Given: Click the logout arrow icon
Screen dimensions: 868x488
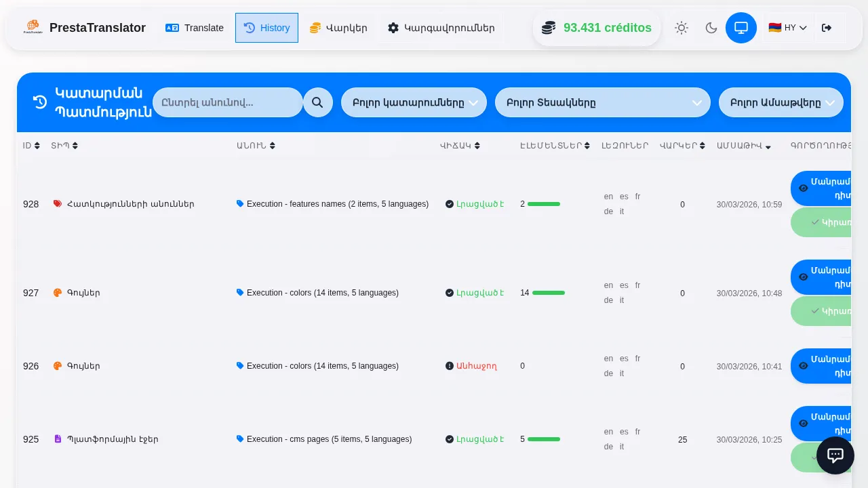Looking at the screenshot, I should click(x=826, y=28).
